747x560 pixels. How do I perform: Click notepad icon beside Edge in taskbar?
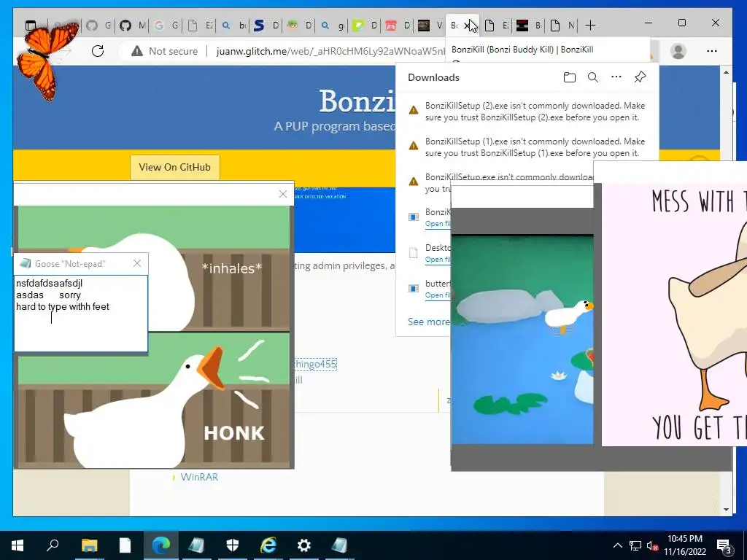coord(196,545)
